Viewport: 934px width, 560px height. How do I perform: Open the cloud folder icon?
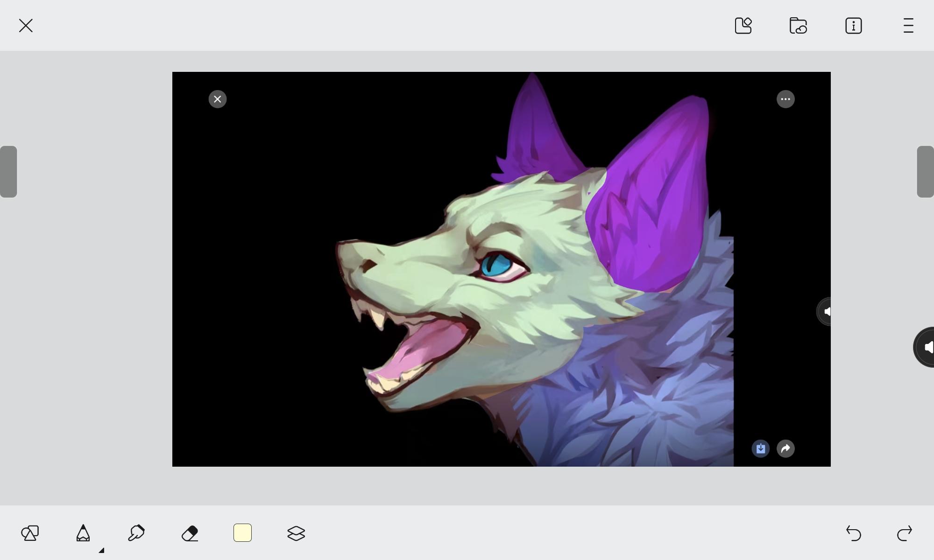point(798,26)
